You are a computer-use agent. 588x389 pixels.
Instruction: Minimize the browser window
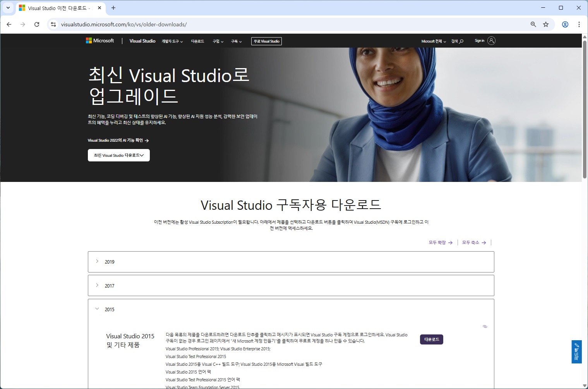pyautogui.click(x=543, y=8)
